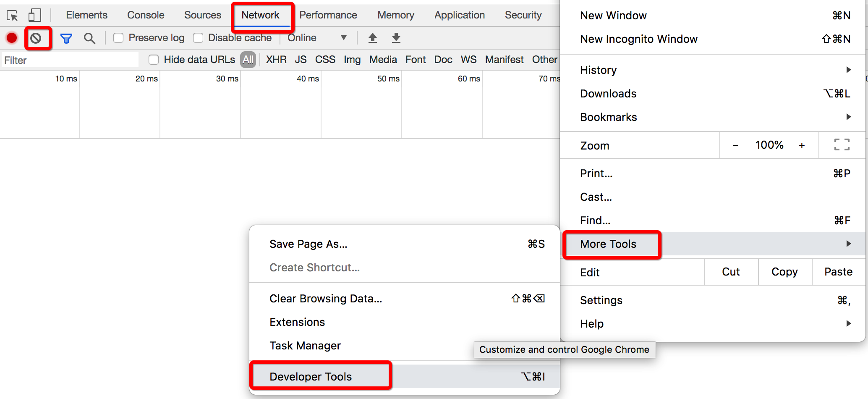Click the import HAR upload arrow icon
The width and height of the screenshot is (868, 399).
372,38
